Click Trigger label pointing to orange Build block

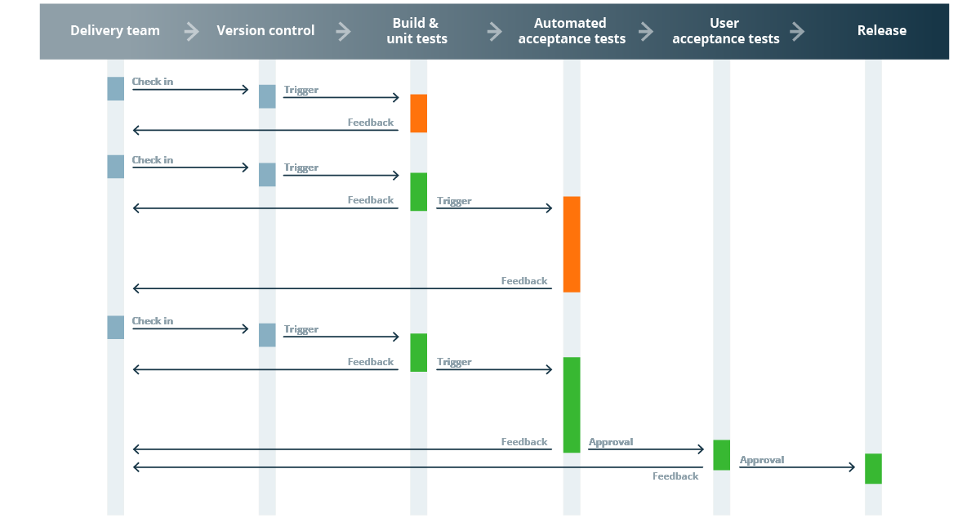[x=301, y=90]
